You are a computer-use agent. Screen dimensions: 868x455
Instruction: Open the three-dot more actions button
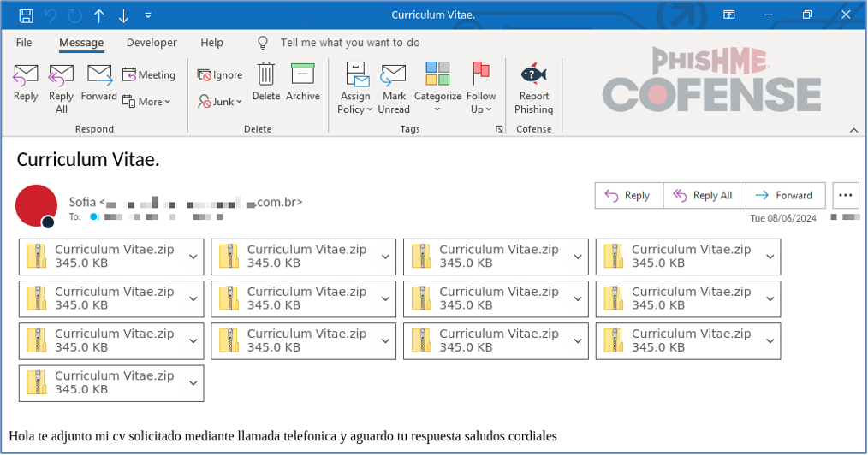pos(845,195)
